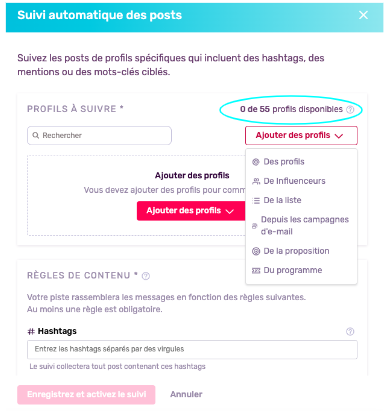Click the e-mail campaigns icon
The height and width of the screenshot is (418, 391).
pos(254,226)
